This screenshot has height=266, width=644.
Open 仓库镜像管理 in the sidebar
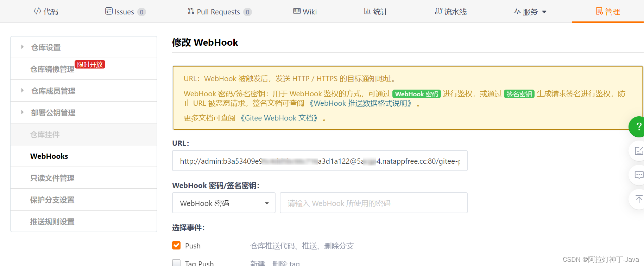[52, 69]
